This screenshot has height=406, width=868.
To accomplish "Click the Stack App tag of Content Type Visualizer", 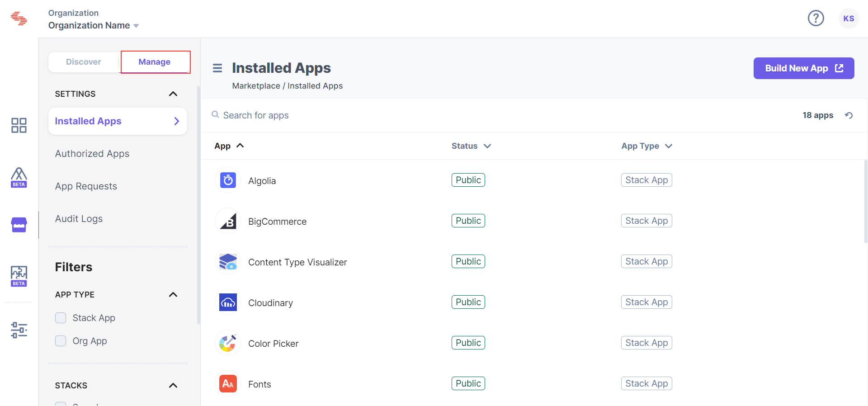I will 646,261.
